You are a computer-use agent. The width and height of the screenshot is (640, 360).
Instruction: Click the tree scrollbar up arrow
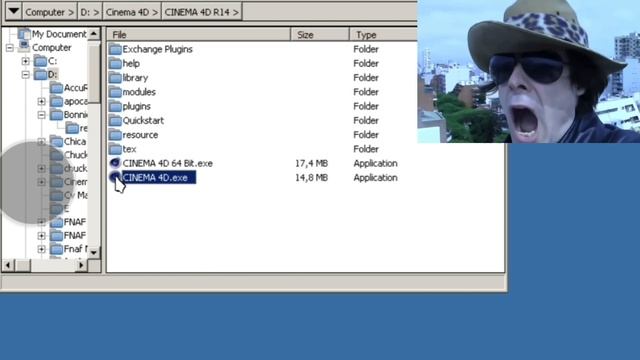point(94,33)
